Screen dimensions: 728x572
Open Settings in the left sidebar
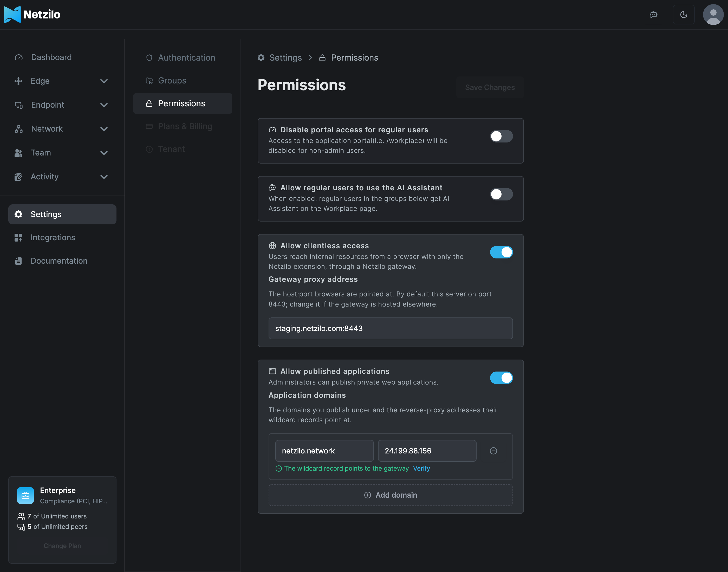coord(62,214)
